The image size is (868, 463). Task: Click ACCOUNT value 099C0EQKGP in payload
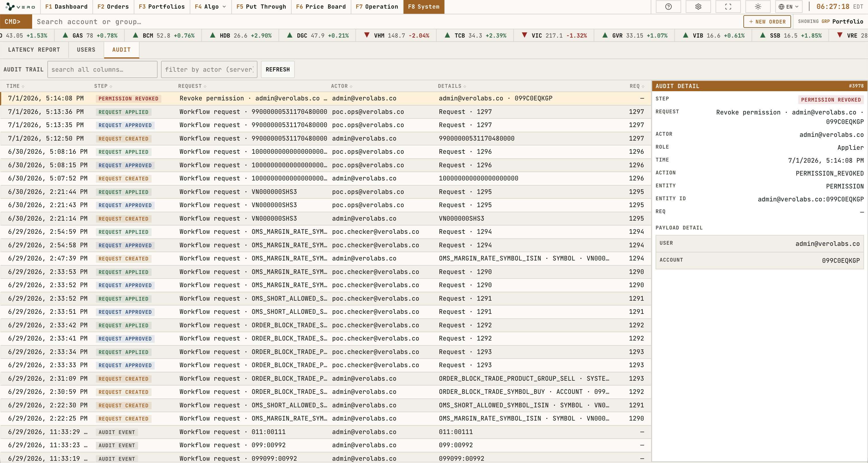(x=841, y=261)
